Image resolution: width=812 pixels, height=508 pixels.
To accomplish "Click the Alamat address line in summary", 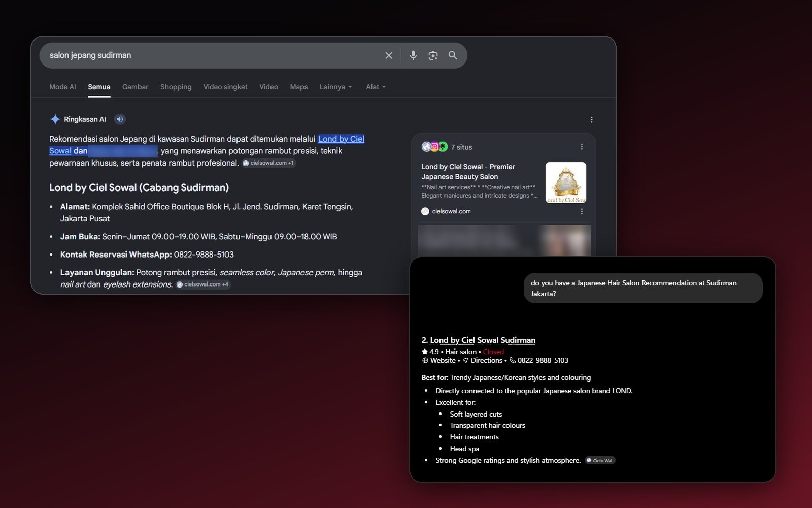I will pos(207,212).
